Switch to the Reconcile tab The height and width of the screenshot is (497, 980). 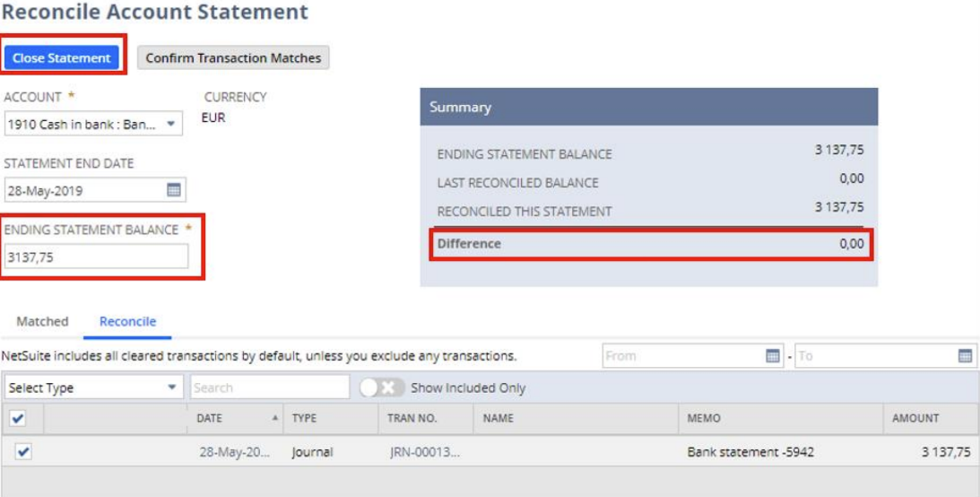[x=127, y=321]
